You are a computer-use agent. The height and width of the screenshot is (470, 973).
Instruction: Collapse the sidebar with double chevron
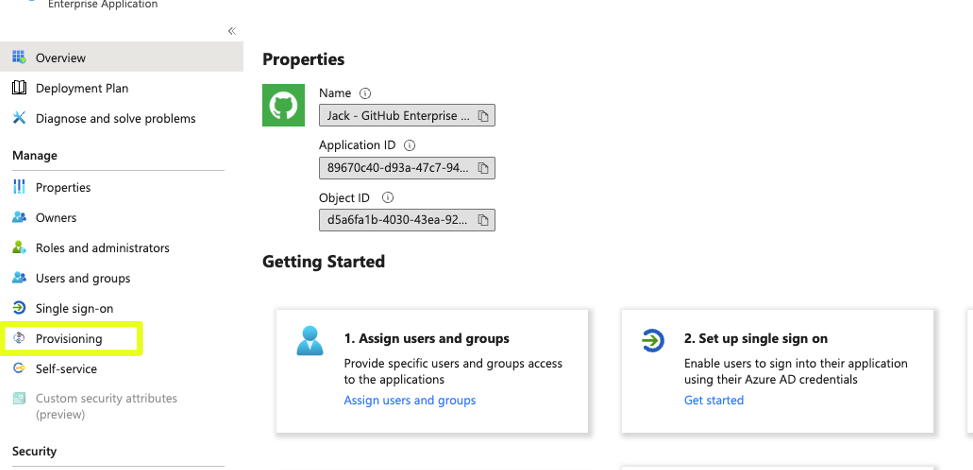pyautogui.click(x=232, y=31)
